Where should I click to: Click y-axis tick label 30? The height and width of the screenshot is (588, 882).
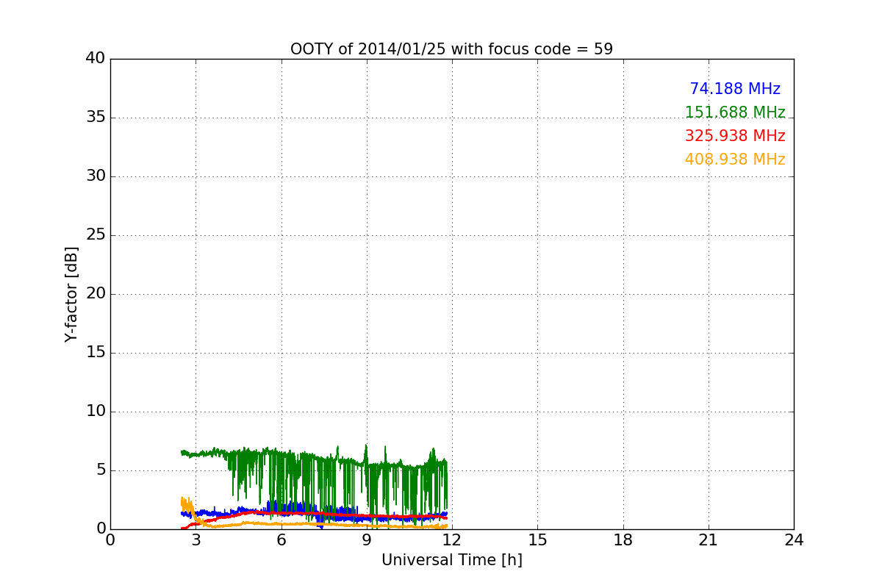pyautogui.click(x=96, y=176)
